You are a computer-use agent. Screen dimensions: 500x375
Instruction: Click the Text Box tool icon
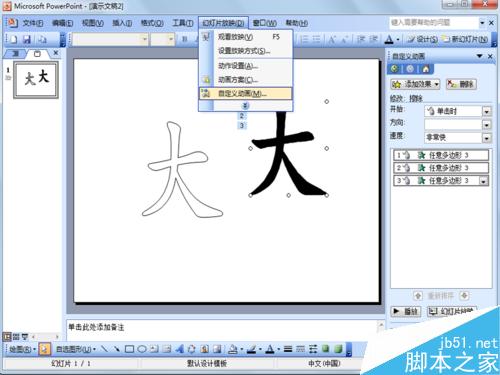coord(154,349)
